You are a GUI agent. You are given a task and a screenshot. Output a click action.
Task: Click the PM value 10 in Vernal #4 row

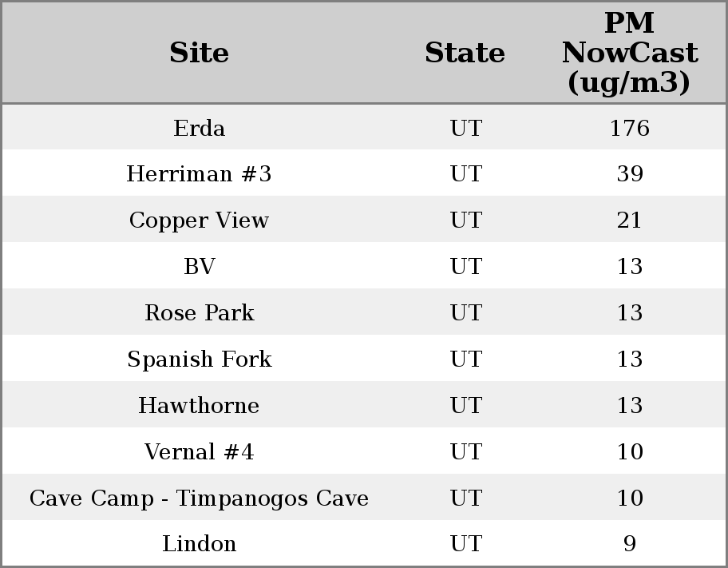pyautogui.click(x=629, y=452)
